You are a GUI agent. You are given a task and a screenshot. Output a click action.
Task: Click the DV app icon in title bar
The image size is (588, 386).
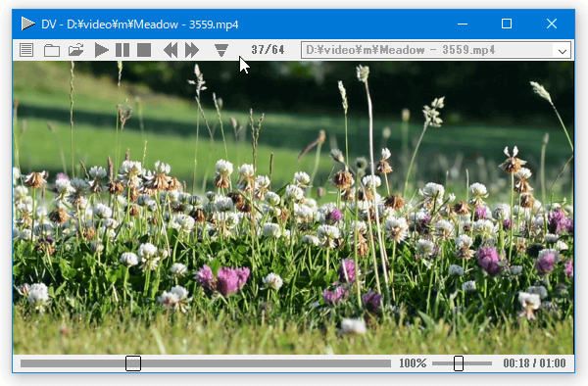pos(28,24)
